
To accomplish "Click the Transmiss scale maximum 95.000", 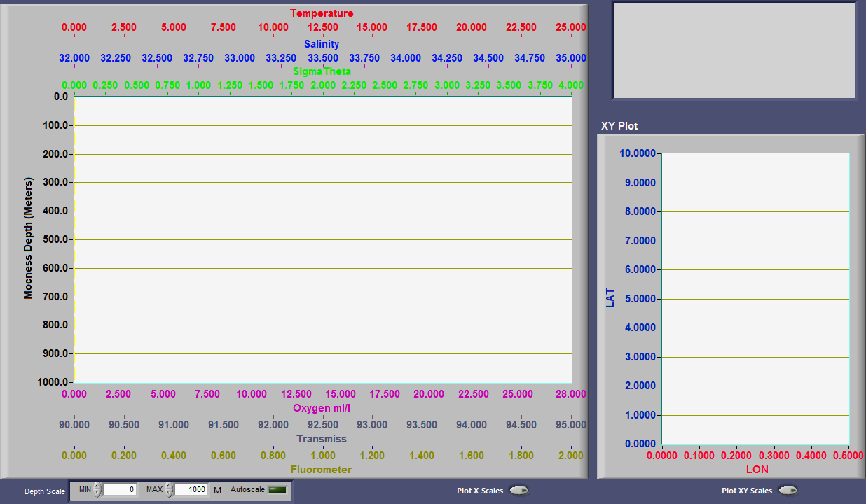I will [572, 425].
